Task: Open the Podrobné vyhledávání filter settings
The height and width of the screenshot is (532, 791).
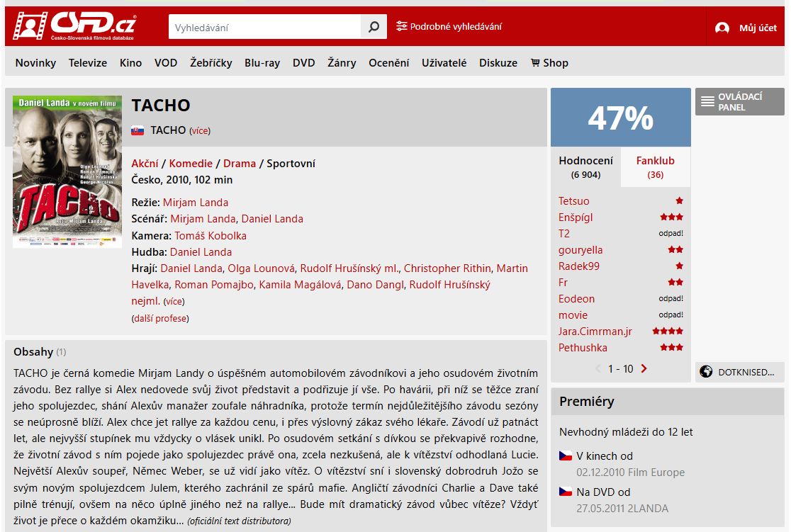Action: click(x=402, y=26)
